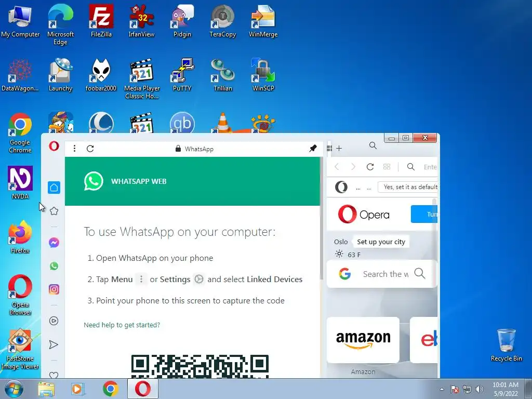Open Trillian desktop shortcut
532x399 pixels.
pos(222,75)
